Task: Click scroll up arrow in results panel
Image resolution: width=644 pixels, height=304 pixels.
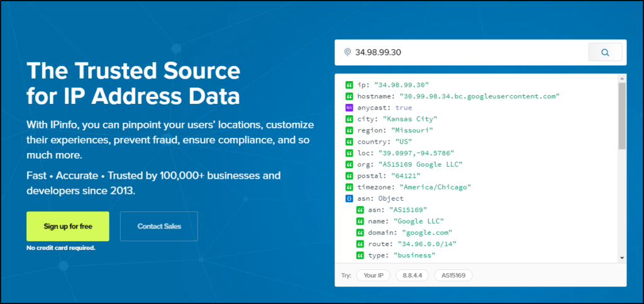Action: tap(622, 79)
